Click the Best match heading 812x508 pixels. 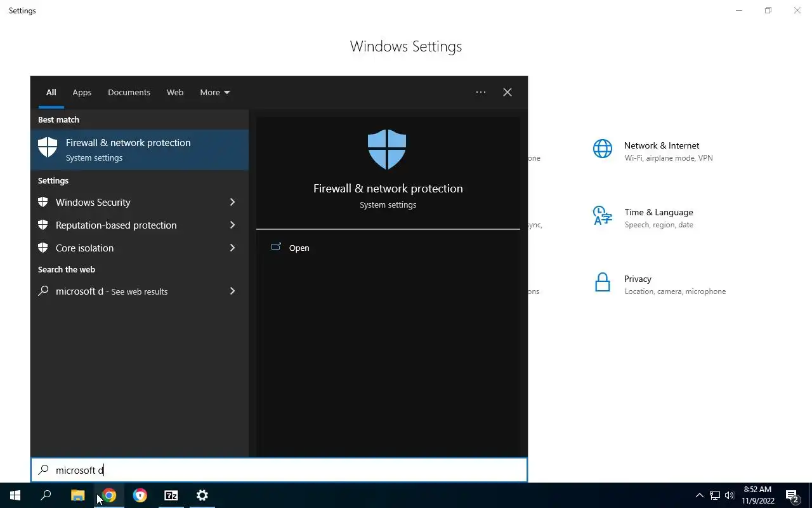point(58,119)
